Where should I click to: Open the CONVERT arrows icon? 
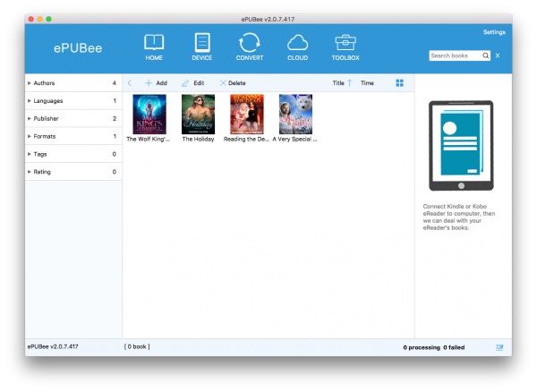coord(250,42)
